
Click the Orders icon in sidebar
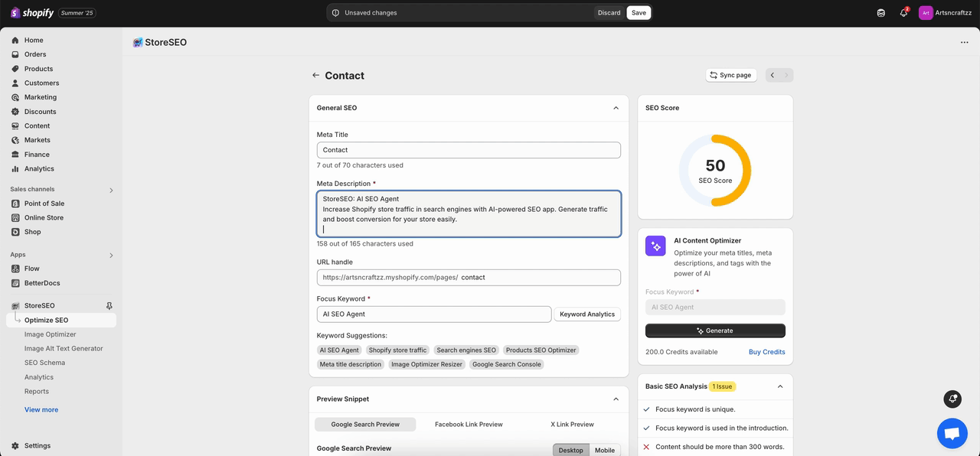[15, 54]
